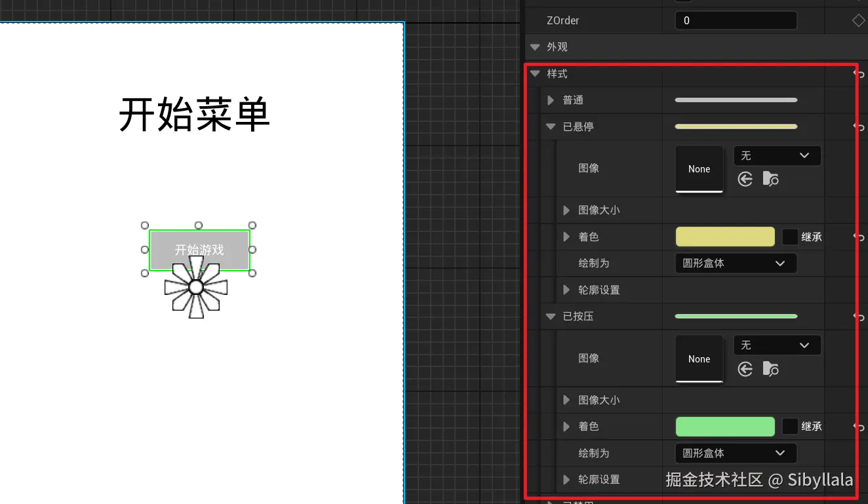Image resolution: width=868 pixels, height=504 pixels.
Task: Browse to 已按压 image asset in content browser
Action: pos(770,369)
